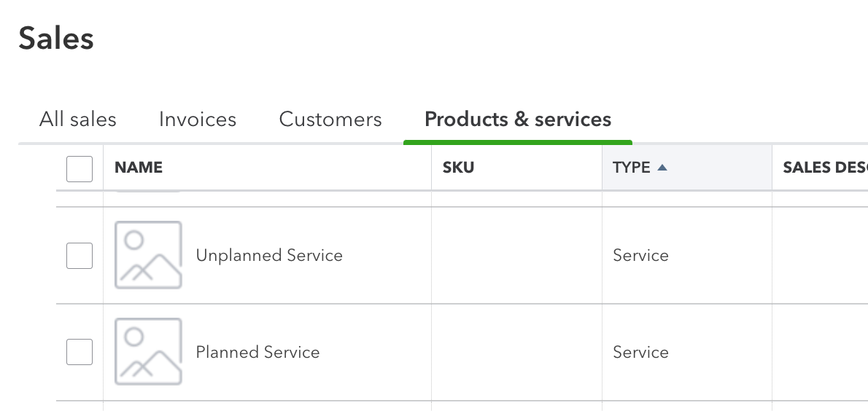The width and height of the screenshot is (868, 411).
Task: Check the box for the Planned Service row
Action: tap(80, 352)
